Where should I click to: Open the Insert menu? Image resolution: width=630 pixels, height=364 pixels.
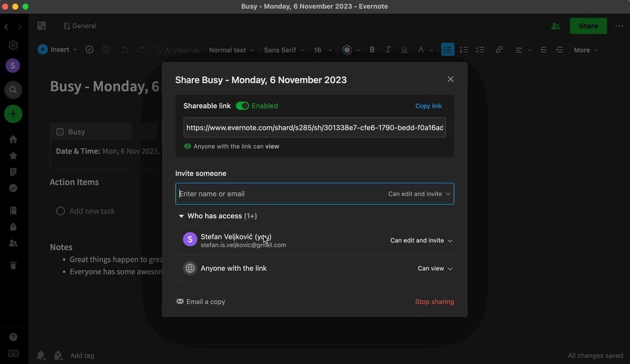[x=58, y=50]
